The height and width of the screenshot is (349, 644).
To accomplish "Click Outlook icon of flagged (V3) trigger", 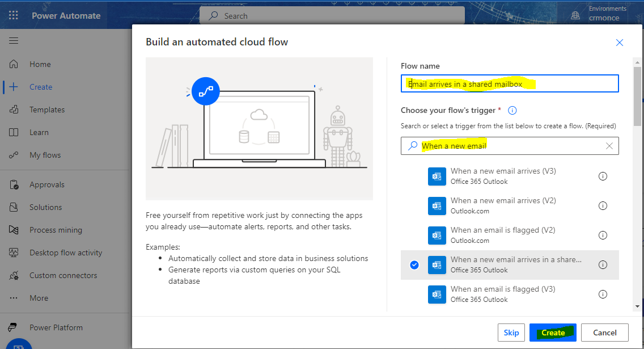I will [437, 295].
